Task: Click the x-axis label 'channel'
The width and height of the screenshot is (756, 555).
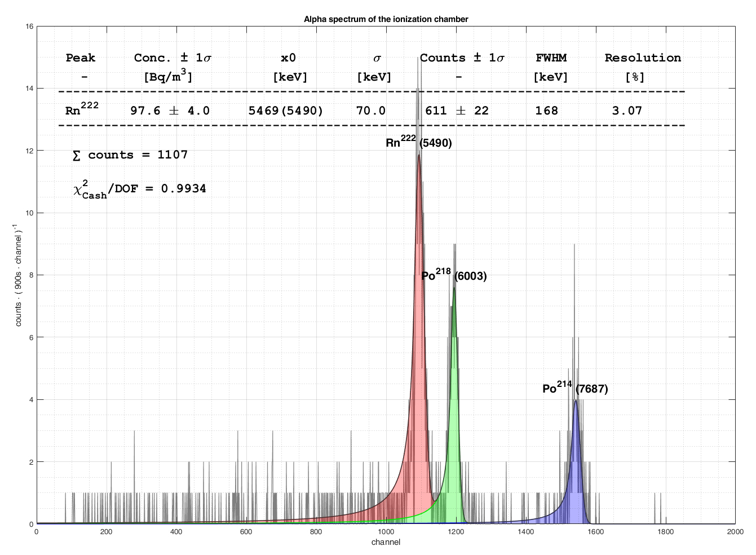Action: pyautogui.click(x=386, y=543)
